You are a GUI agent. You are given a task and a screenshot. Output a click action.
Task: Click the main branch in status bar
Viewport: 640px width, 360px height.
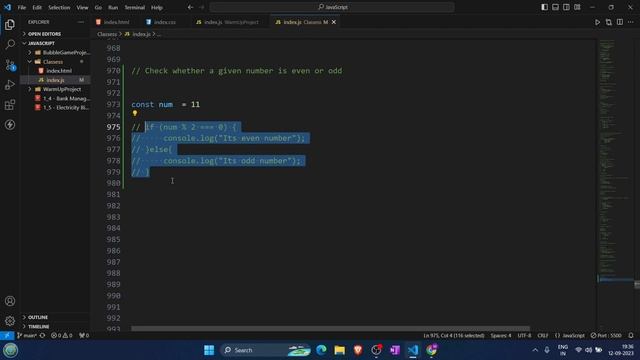[27, 336]
